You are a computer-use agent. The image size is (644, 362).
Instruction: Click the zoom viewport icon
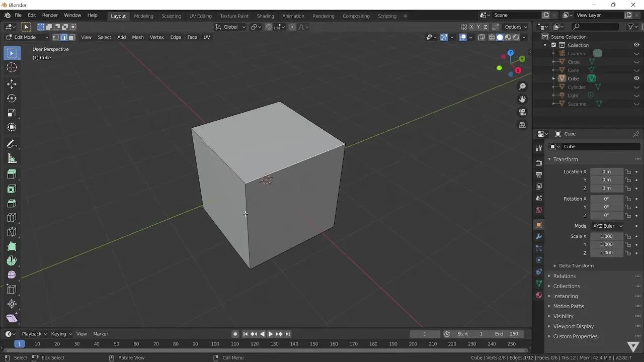[x=522, y=87]
